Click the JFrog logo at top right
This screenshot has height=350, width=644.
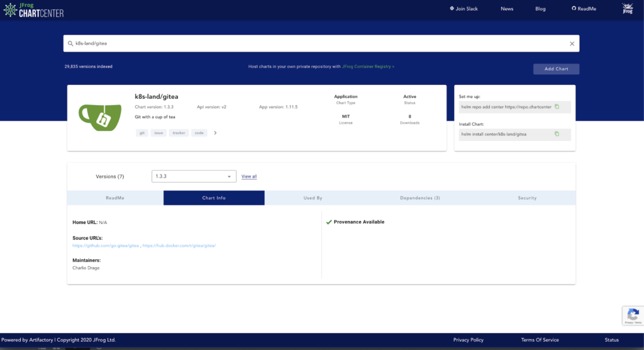[627, 9]
